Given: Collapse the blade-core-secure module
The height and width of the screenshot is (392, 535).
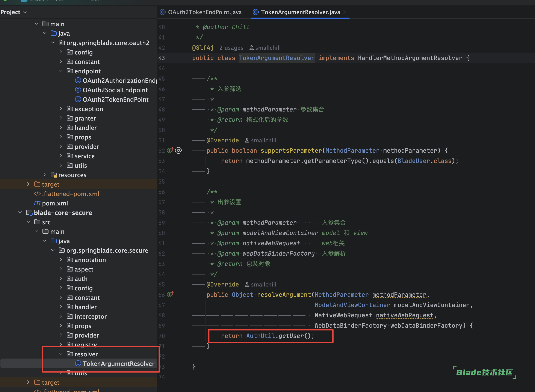Looking at the screenshot, I should (20, 212).
